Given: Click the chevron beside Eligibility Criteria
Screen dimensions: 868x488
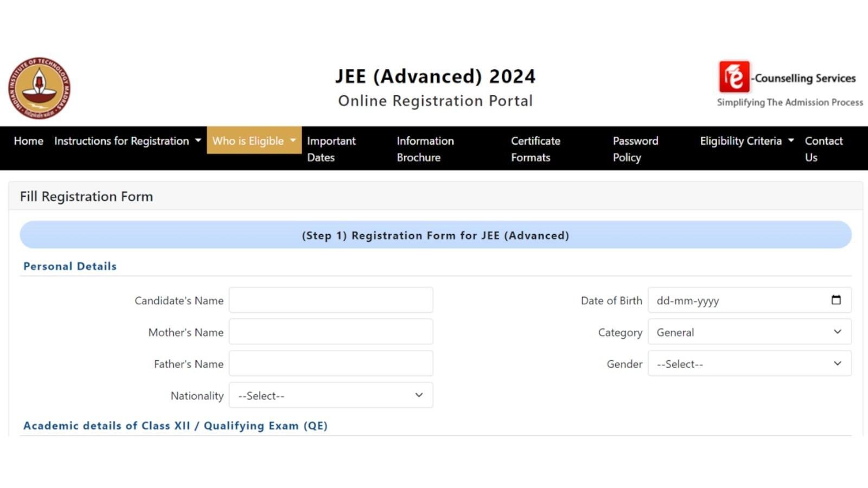Looking at the screenshot, I should click(x=790, y=141).
